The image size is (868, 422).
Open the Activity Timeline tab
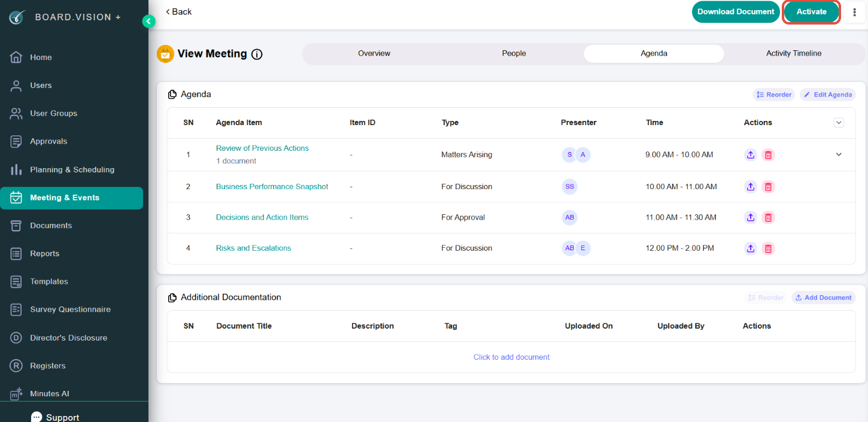pyautogui.click(x=794, y=53)
